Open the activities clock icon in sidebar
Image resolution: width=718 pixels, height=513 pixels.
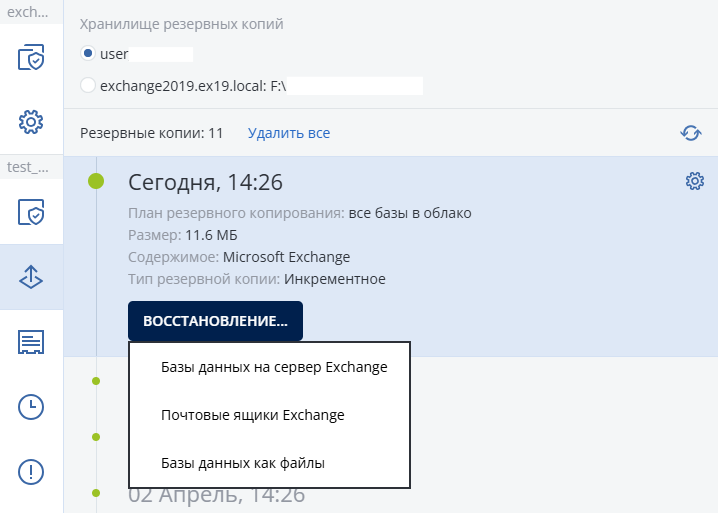pyautogui.click(x=31, y=407)
